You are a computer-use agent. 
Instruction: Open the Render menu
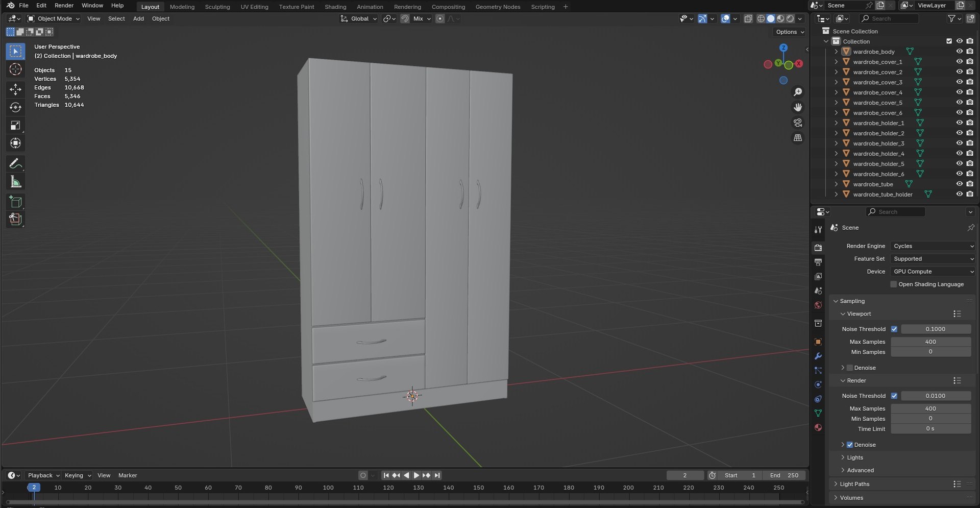coord(64,6)
